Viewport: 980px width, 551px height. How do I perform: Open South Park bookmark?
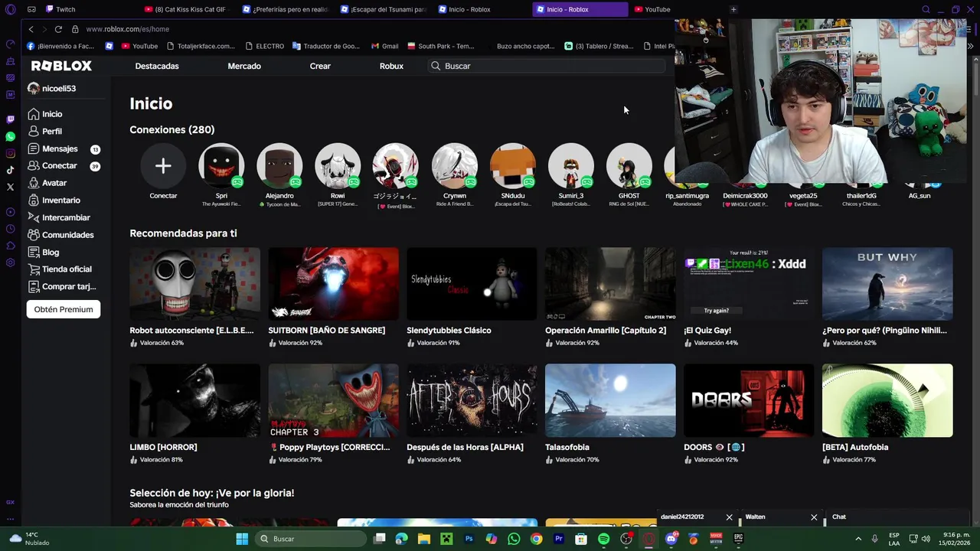[x=441, y=46]
